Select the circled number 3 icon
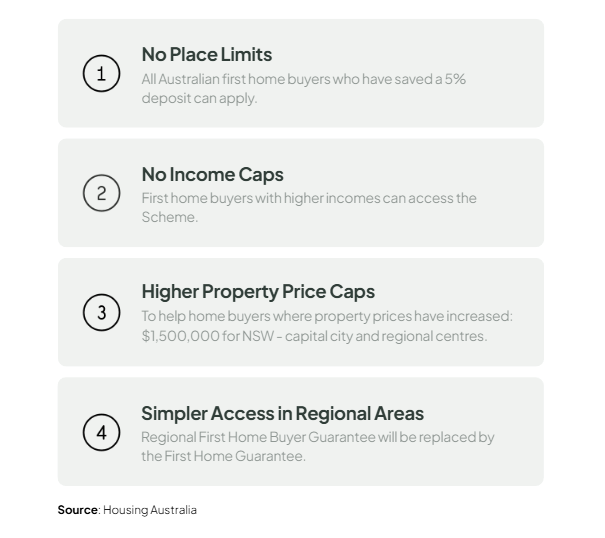The width and height of the screenshot is (605, 538). [101, 312]
